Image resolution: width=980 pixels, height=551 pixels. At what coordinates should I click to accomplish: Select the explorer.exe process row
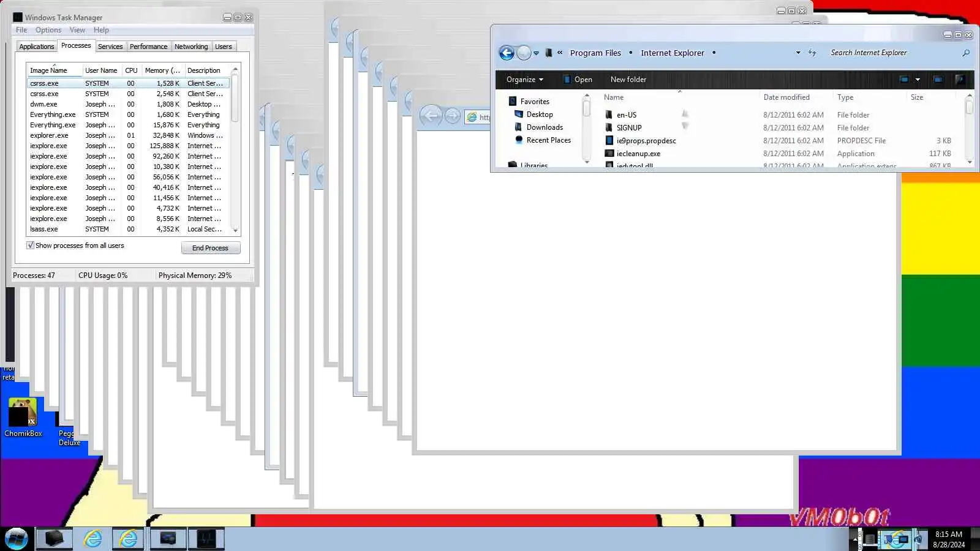point(129,135)
